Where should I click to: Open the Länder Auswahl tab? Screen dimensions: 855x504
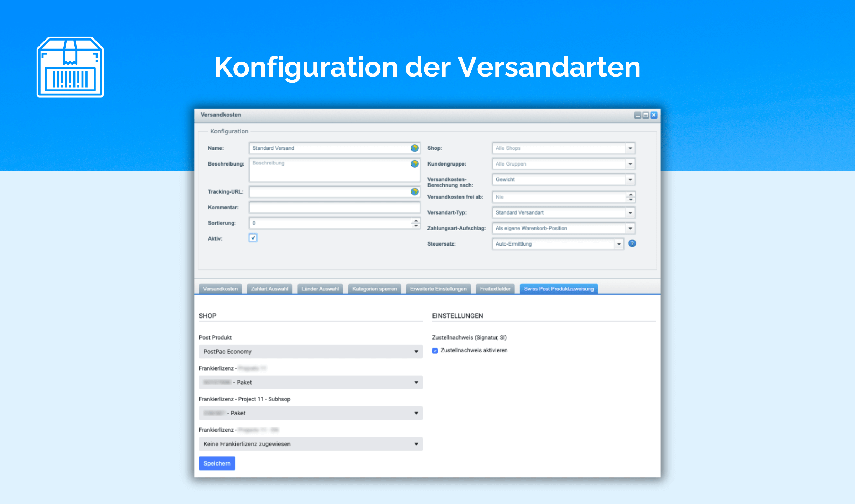[x=320, y=289]
